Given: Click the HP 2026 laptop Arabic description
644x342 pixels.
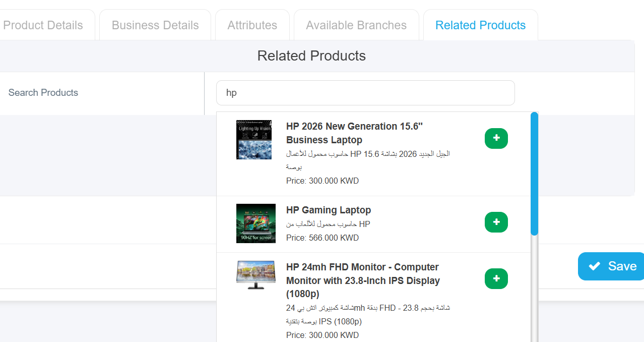Looking at the screenshot, I should point(368,160).
